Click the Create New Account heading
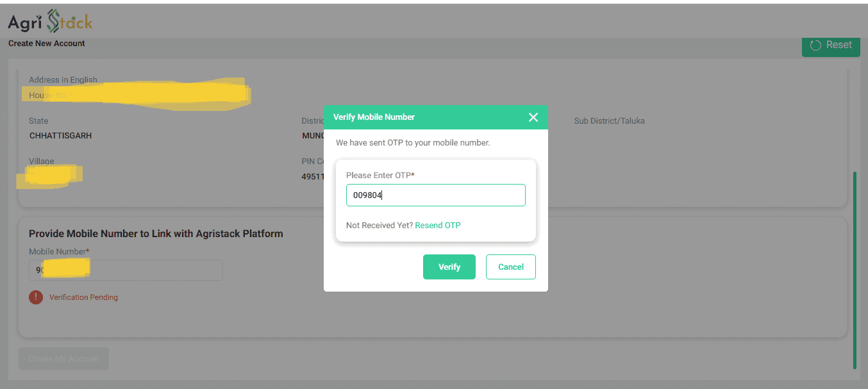This screenshot has height=389, width=868. pyautogui.click(x=47, y=44)
